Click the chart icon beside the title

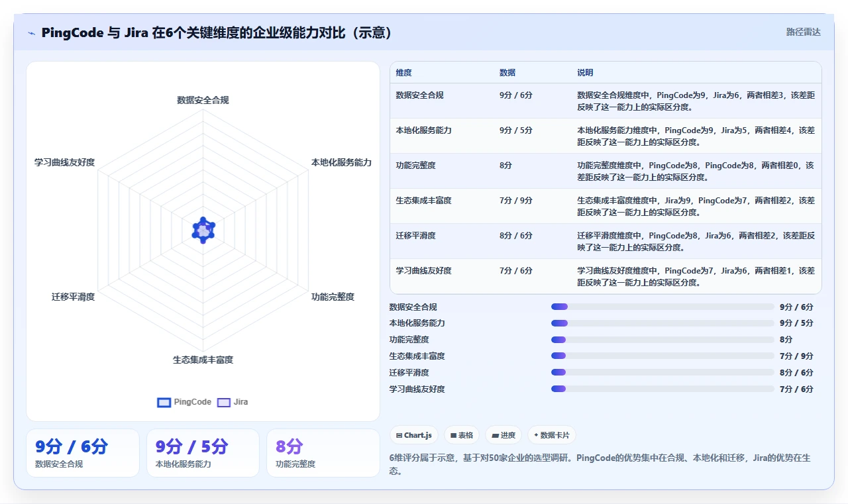tap(31, 33)
